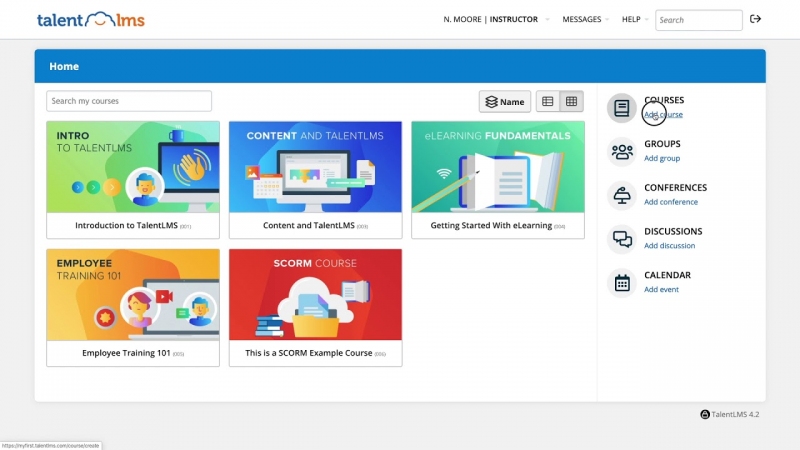Click the logout icon in header
The image size is (800, 450).
coord(755,19)
